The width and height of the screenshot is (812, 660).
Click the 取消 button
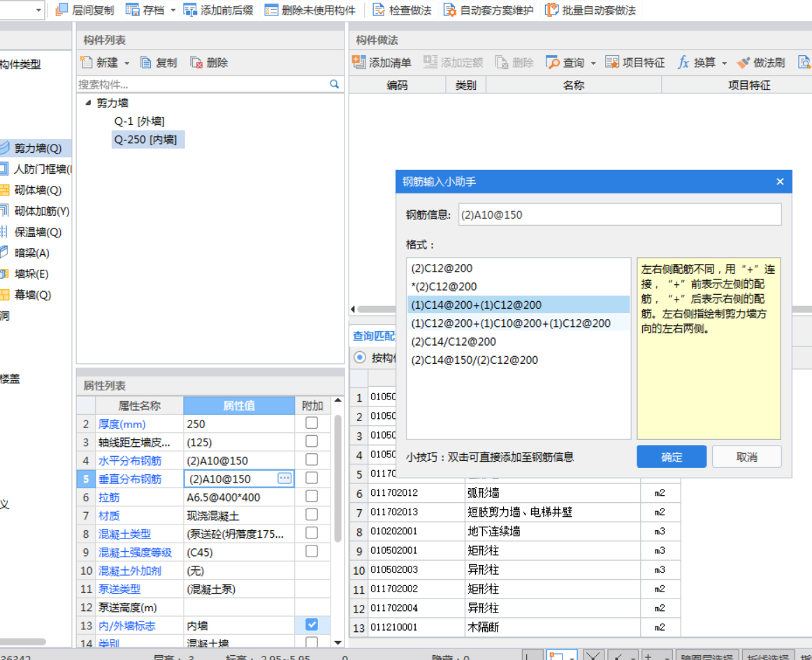[746, 457]
